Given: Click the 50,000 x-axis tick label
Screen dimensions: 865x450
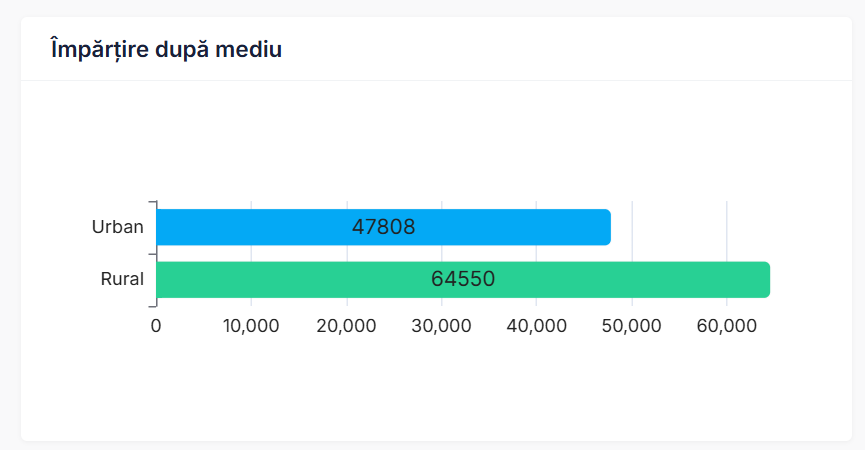Looking at the screenshot, I should [631, 326].
